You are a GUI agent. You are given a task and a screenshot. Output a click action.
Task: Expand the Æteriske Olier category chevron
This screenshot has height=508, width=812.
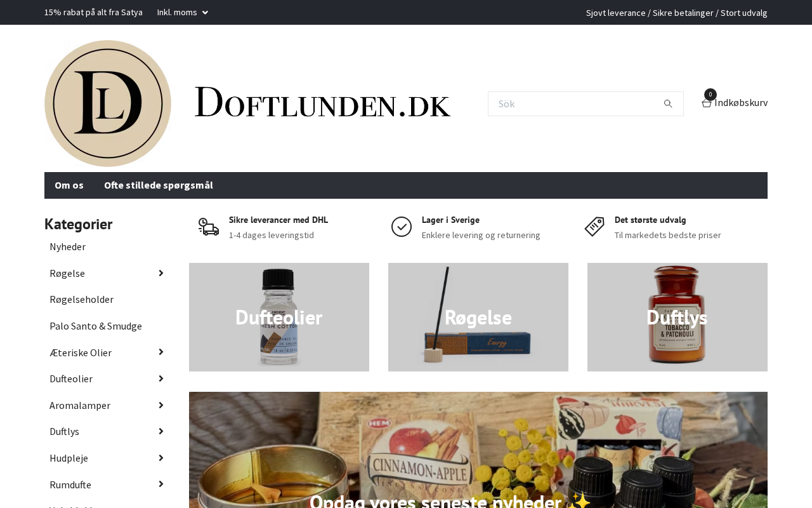click(161, 352)
